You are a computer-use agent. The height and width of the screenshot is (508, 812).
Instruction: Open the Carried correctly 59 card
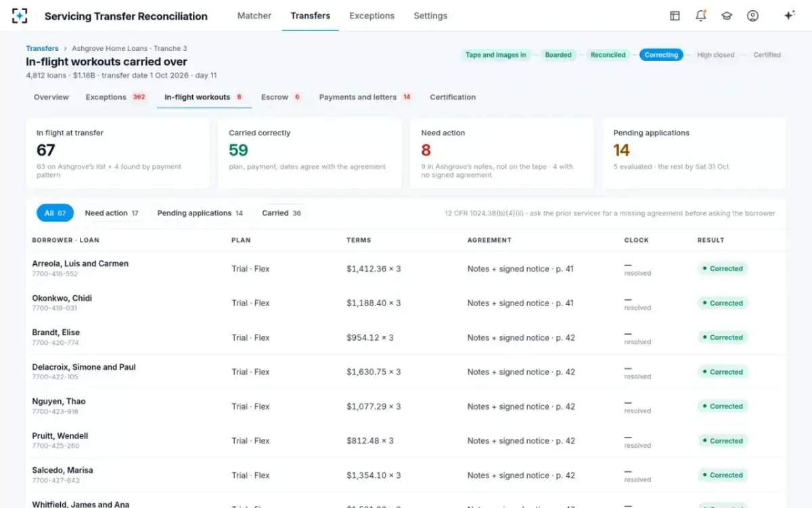tap(310, 154)
